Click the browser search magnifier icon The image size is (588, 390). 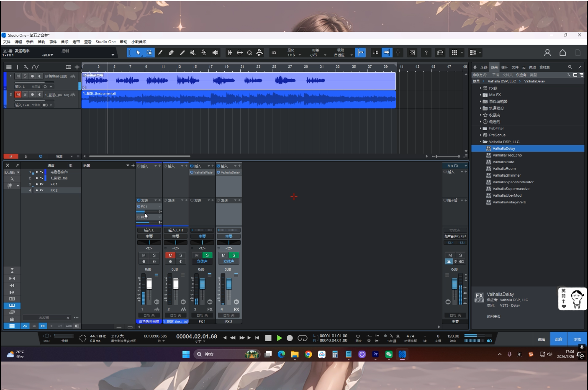click(x=570, y=67)
